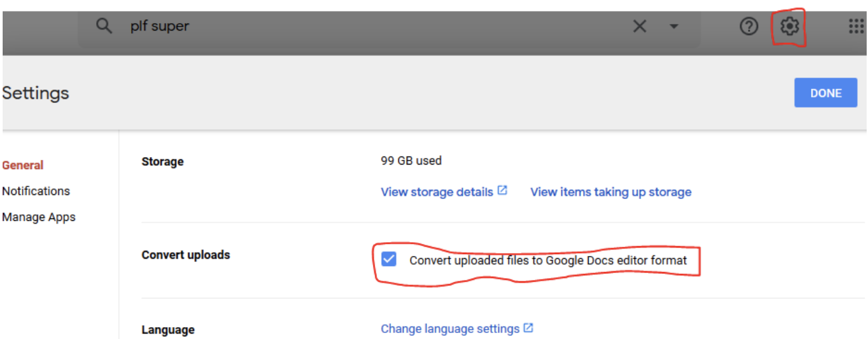The height and width of the screenshot is (339, 868).
Task: Open the help question mark icon
Action: pyautogui.click(x=749, y=27)
